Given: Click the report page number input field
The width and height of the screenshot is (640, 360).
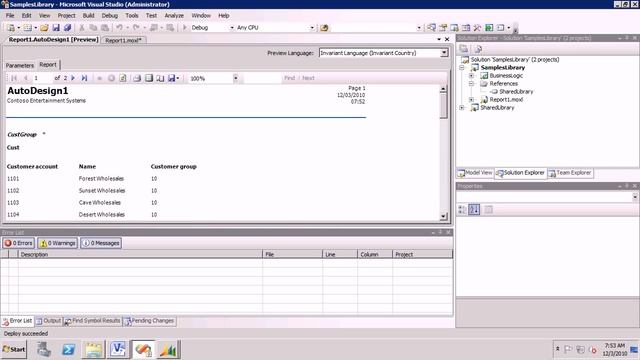Looking at the screenshot, I should [x=43, y=78].
